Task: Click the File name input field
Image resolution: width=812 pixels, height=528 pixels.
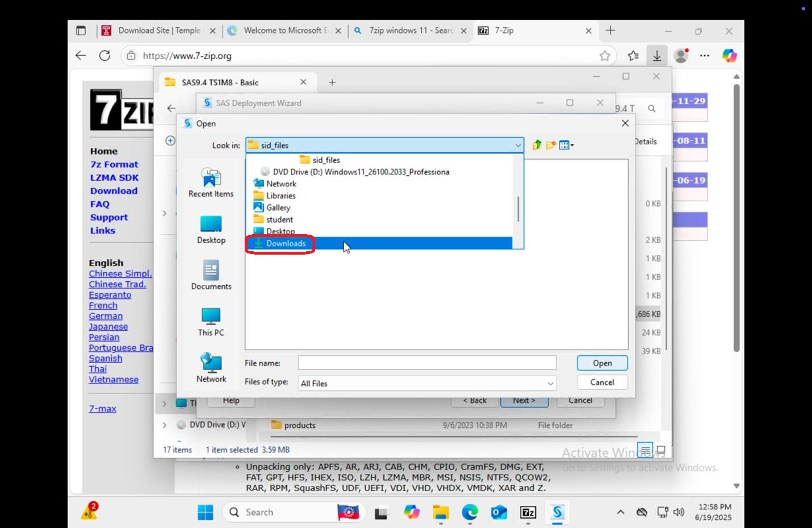Action: point(427,363)
